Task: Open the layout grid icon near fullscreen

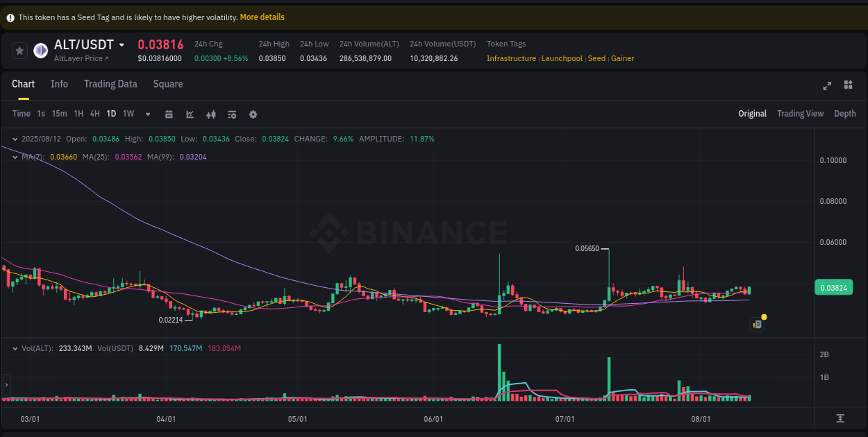Action: tap(848, 85)
